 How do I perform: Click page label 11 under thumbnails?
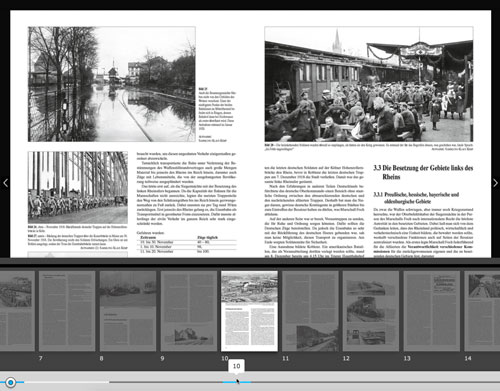click(285, 358)
